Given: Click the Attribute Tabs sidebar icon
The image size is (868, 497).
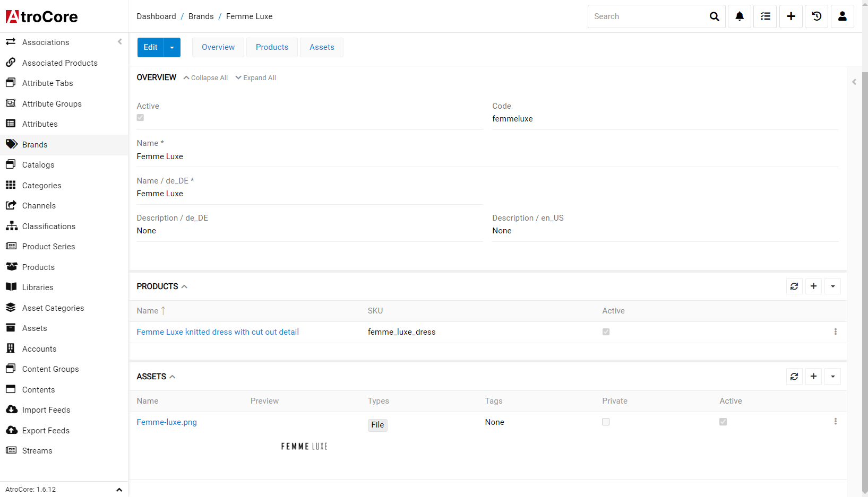Looking at the screenshot, I should tap(11, 82).
